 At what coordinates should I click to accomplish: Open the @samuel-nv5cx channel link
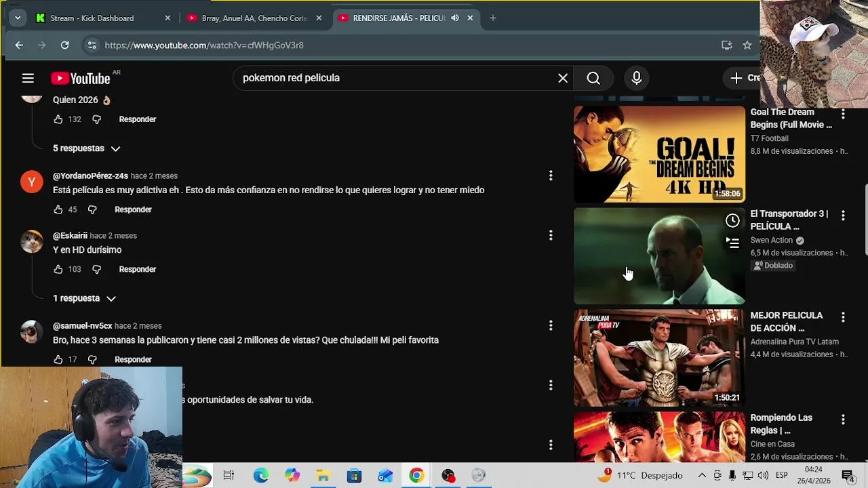click(x=83, y=326)
